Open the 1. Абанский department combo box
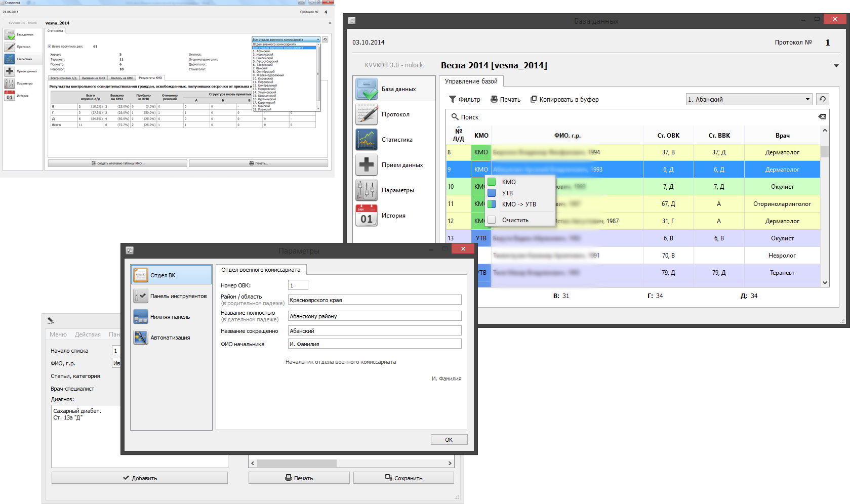Image resolution: width=850 pixels, height=504 pixels. (749, 99)
